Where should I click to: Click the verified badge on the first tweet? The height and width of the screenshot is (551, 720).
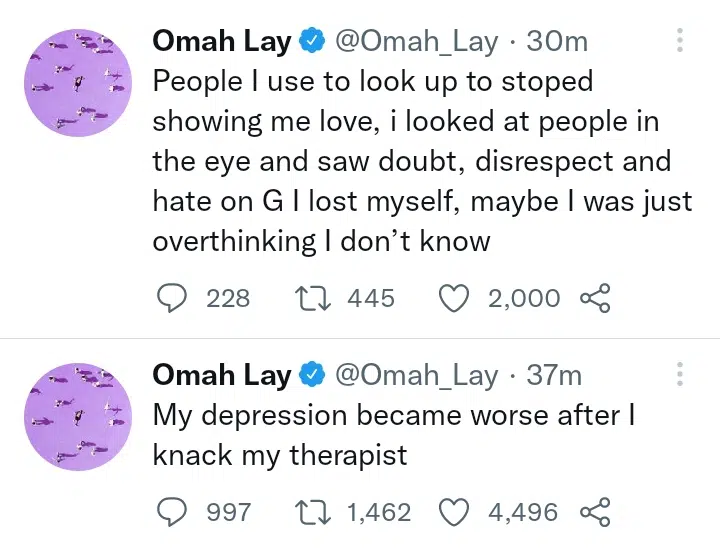click(x=313, y=41)
